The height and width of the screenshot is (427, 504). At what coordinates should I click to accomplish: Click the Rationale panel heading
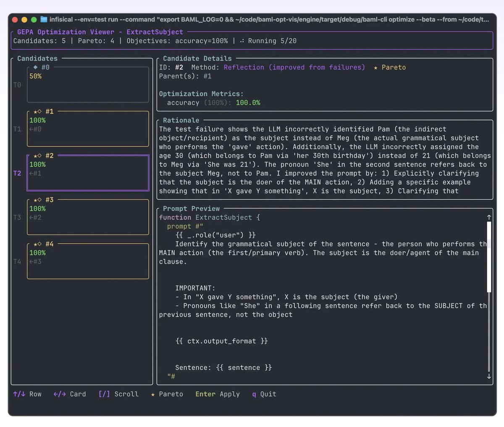181,120
